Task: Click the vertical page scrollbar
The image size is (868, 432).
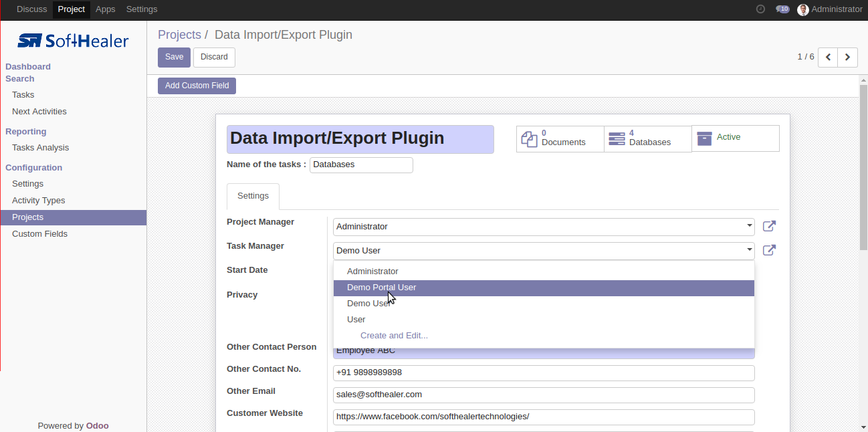Action: [x=863, y=167]
